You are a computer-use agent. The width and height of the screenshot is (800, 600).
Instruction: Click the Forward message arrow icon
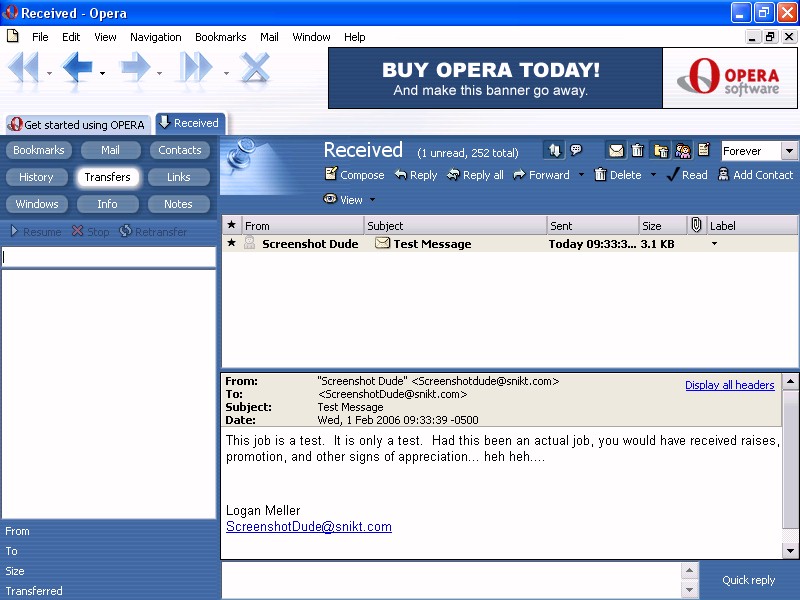[519, 175]
